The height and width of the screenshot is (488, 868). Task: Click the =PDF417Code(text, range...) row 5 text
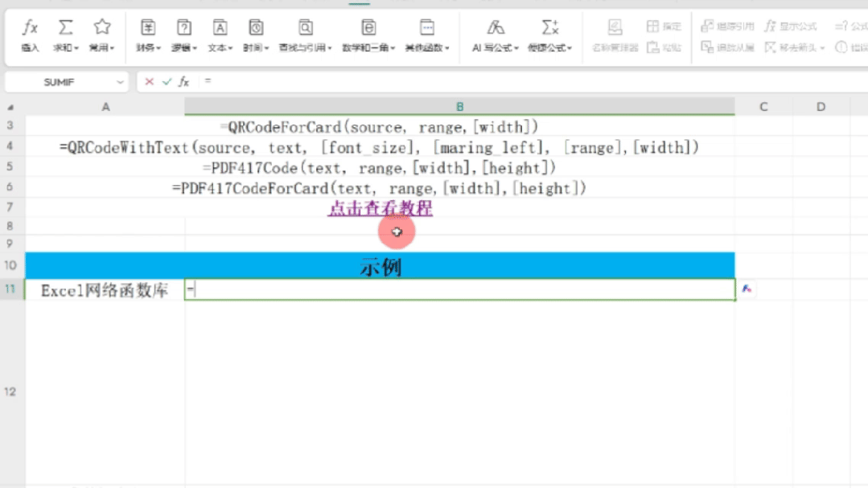[x=379, y=168]
